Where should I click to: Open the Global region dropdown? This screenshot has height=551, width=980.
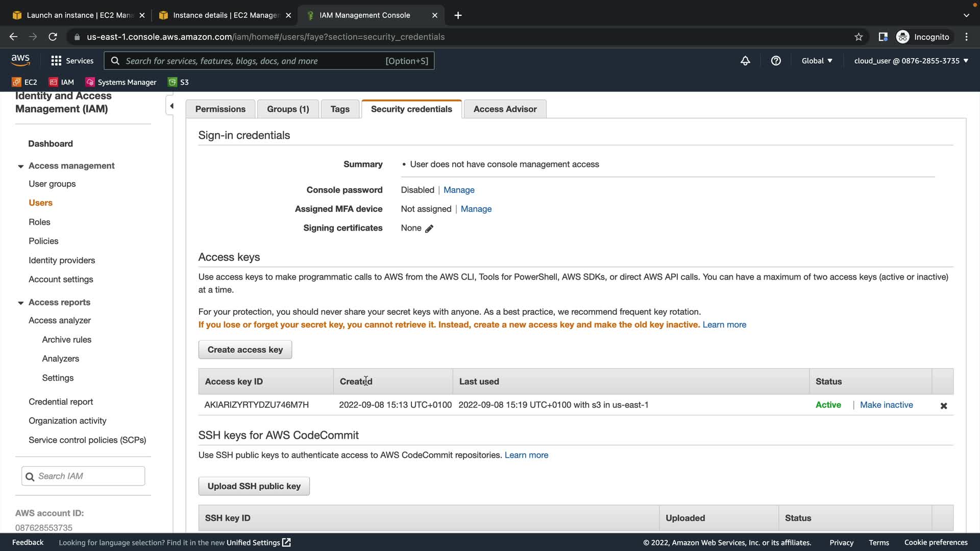[817, 61]
